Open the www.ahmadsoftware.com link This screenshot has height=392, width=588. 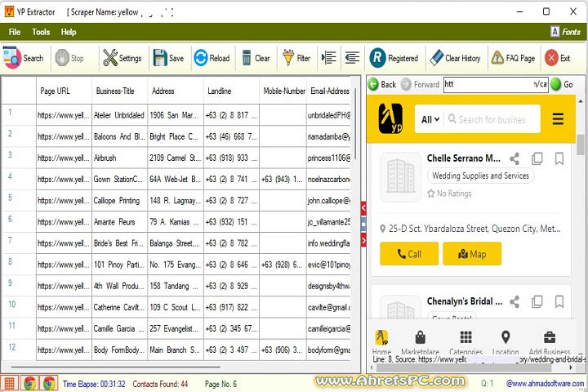545,383
